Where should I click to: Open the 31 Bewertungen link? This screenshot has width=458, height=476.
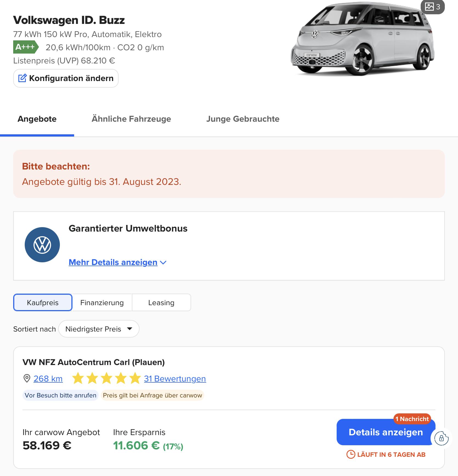(x=175, y=379)
